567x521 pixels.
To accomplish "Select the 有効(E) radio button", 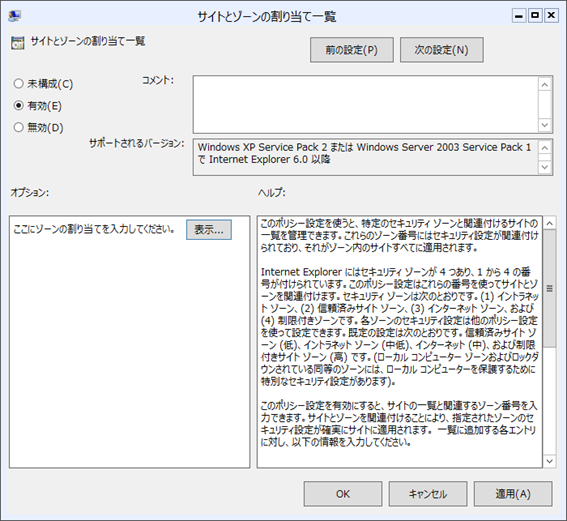I will coord(18,106).
